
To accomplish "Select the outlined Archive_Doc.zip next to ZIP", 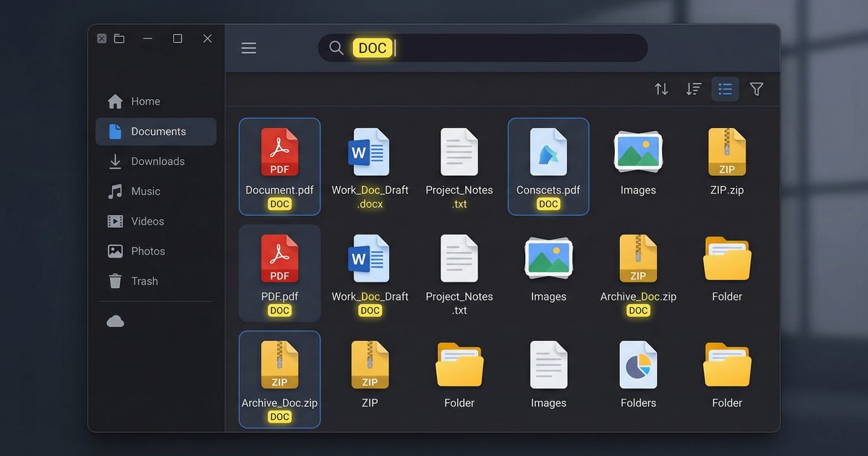I will 279,379.
